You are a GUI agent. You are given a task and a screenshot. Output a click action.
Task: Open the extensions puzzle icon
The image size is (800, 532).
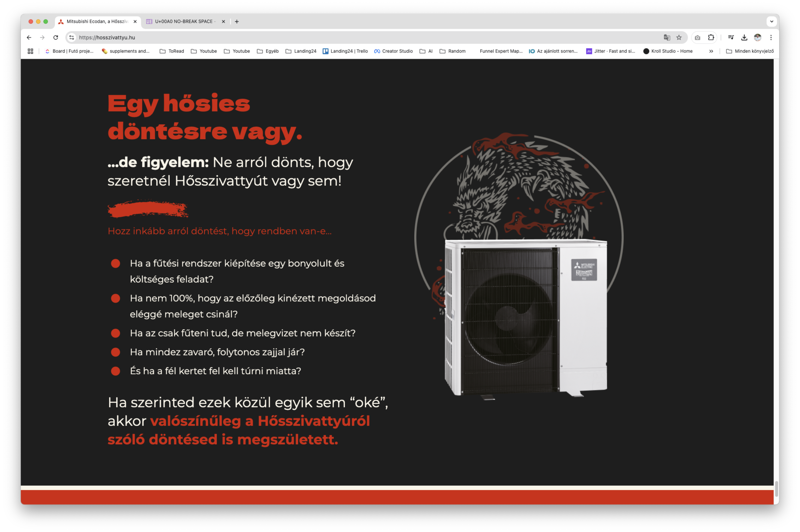click(711, 37)
